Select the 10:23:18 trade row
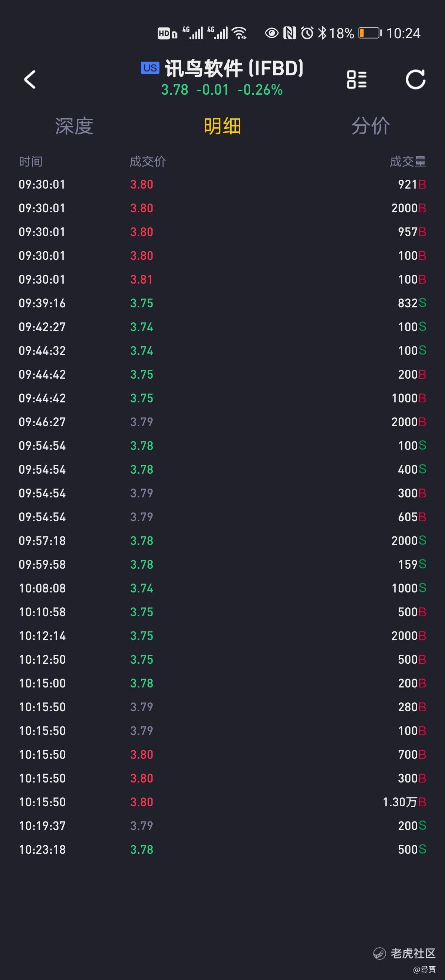This screenshot has width=445, height=980. [x=222, y=849]
